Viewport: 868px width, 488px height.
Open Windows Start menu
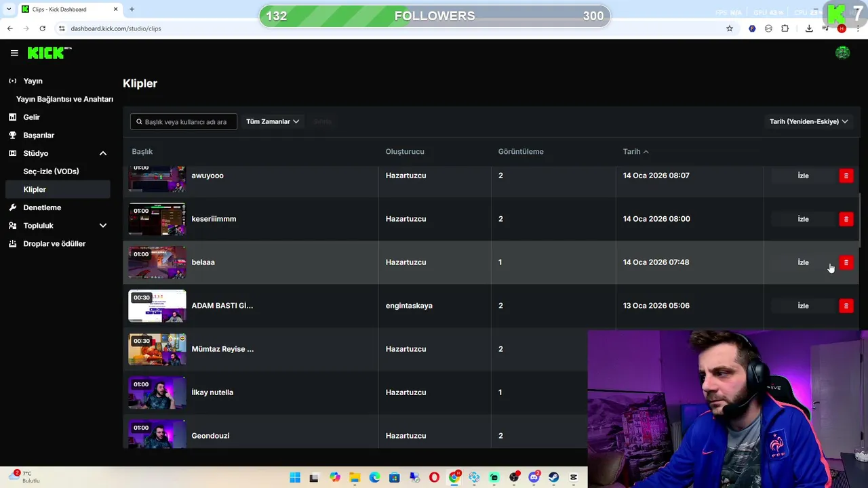[x=295, y=478]
